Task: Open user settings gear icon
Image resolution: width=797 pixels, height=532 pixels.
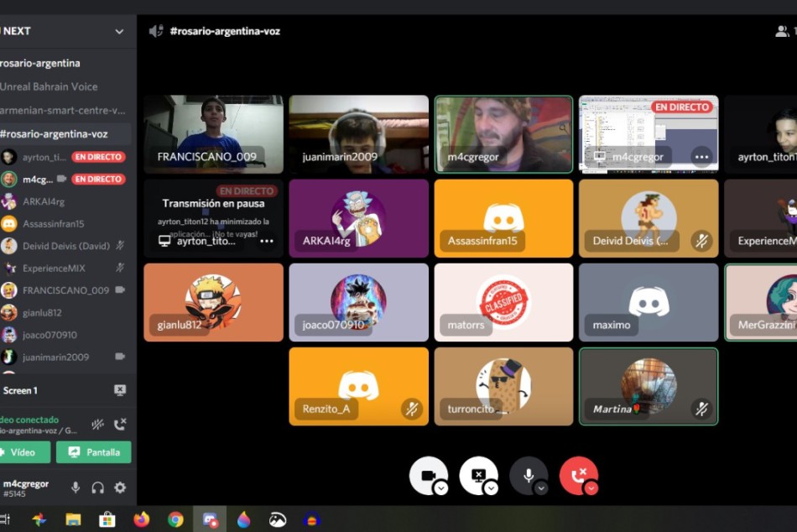Action: point(120,488)
